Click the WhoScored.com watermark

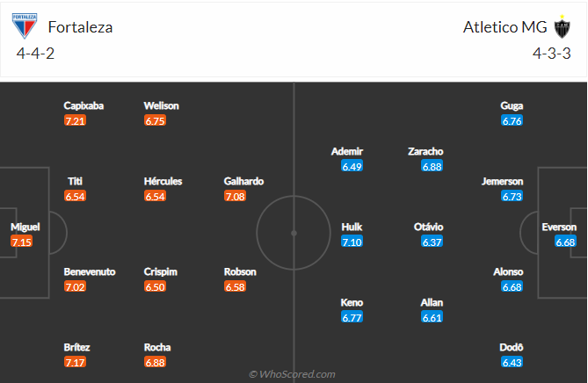[x=292, y=374]
